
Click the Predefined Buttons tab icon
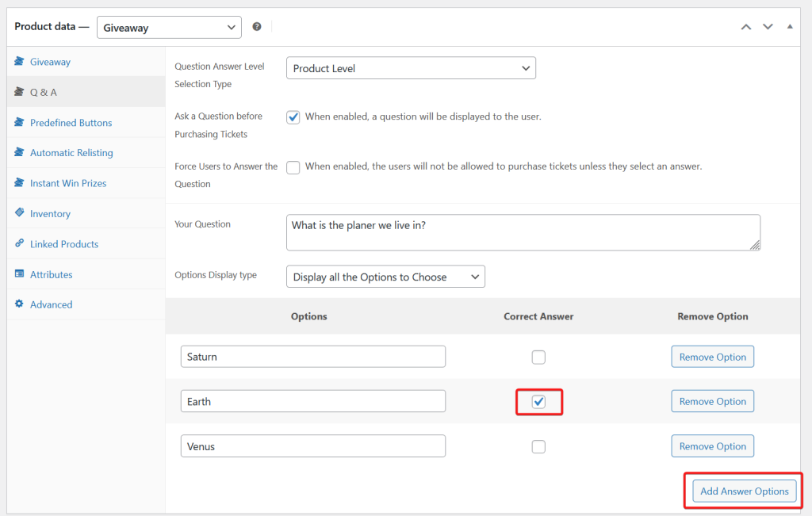pyautogui.click(x=20, y=123)
